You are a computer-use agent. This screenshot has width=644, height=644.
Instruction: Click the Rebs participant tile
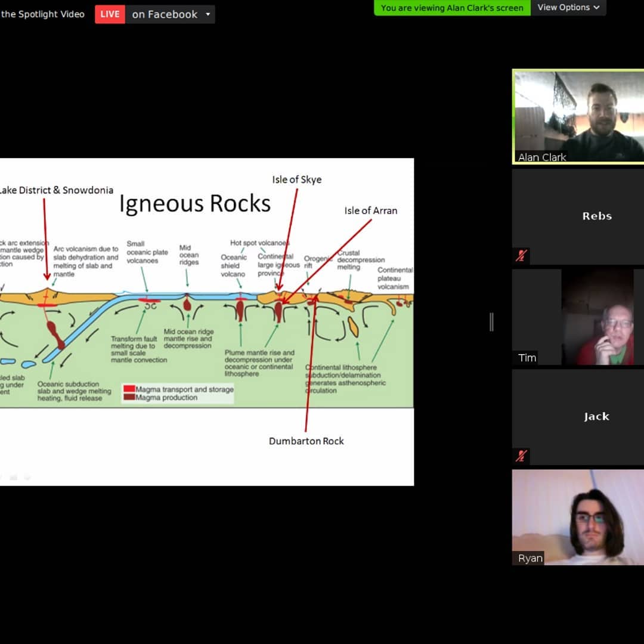point(596,216)
